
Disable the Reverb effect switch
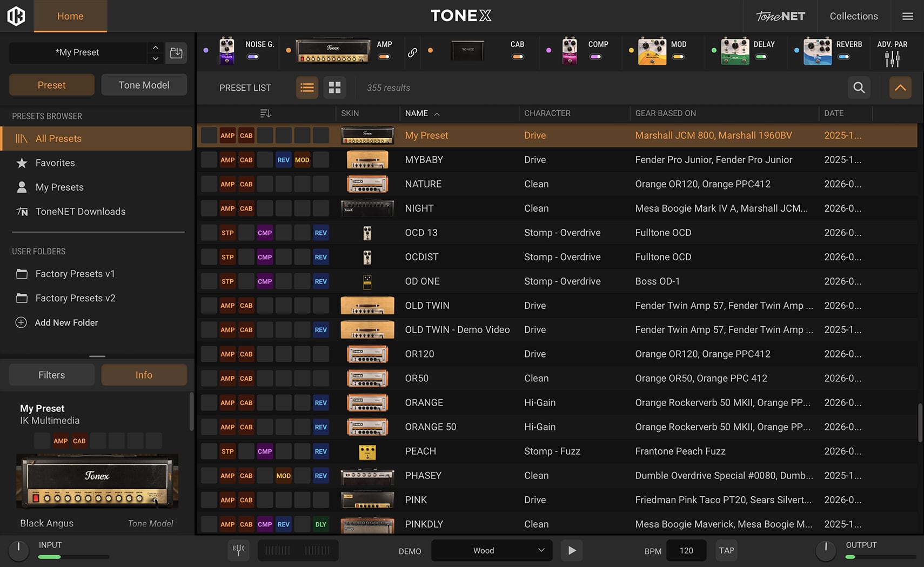pyautogui.click(x=843, y=57)
